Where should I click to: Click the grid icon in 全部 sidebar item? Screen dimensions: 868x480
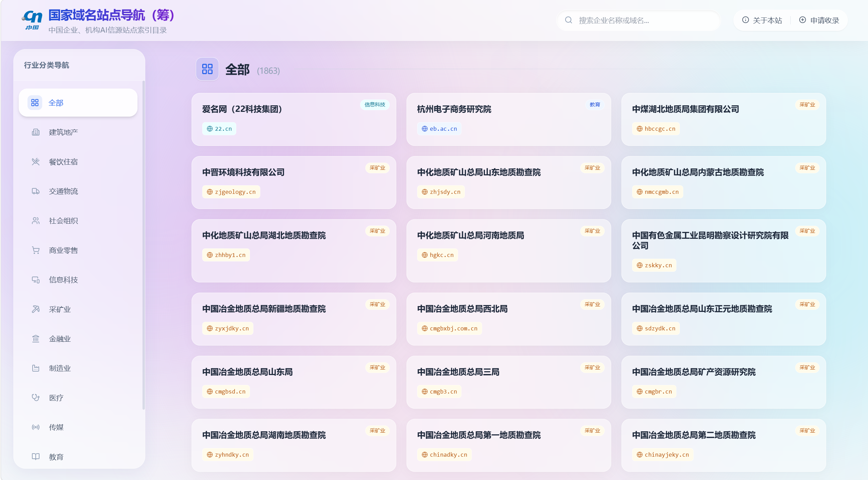35,103
